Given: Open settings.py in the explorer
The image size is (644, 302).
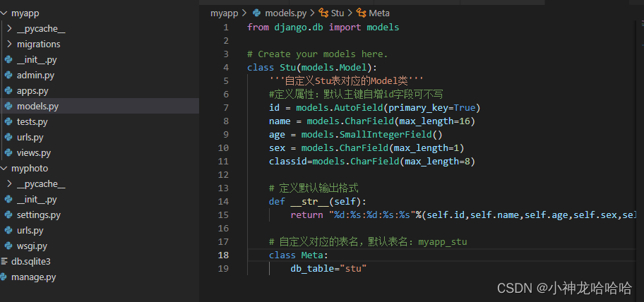Looking at the screenshot, I should [38, 215].
